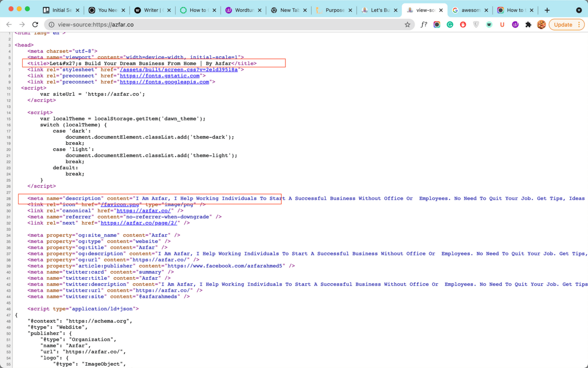Screen dimensions: 588x368
Task: Click the localStorage.getItem('dawn_theme') line
Action: click(123, 119)
